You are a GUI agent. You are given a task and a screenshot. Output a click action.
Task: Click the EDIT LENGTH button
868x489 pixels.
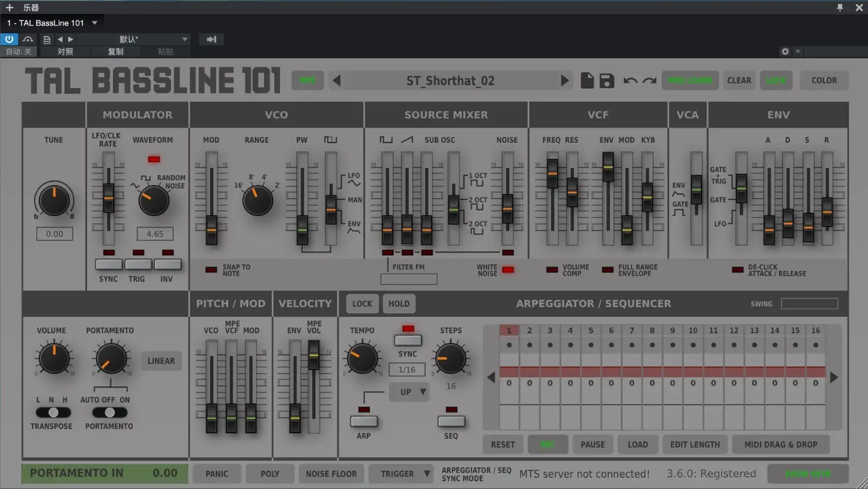pos(695,444)
